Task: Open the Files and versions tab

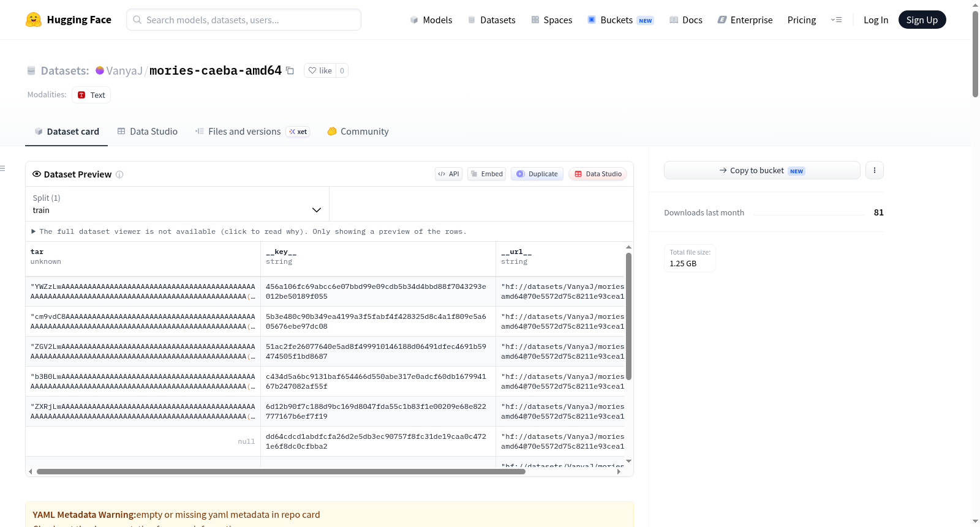Action: 252,132
